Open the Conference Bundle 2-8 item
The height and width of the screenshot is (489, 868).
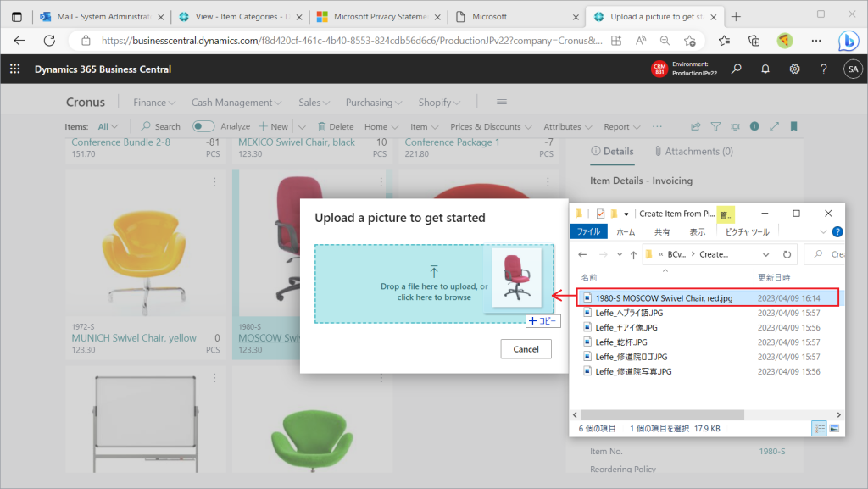[120, 142]
